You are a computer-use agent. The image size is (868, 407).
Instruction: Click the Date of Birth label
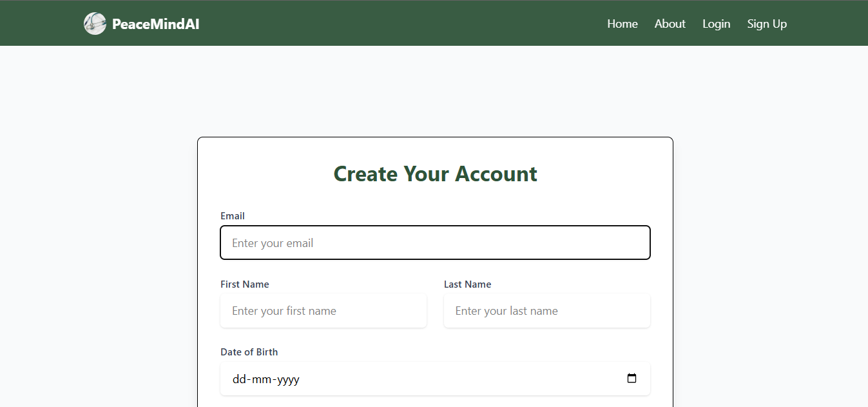[x=249, y=352]
